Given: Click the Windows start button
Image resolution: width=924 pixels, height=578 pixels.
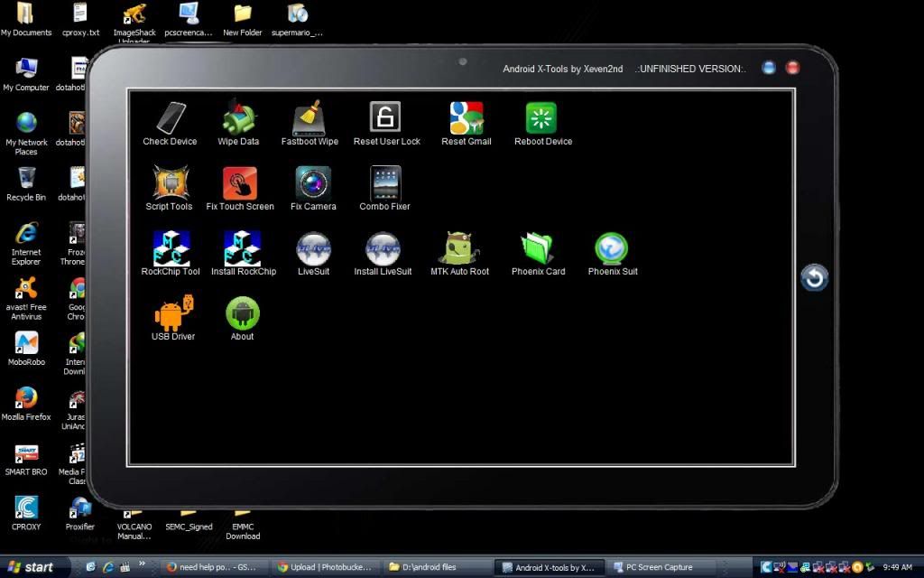Looking at the screenshot, I should point(29,567).
